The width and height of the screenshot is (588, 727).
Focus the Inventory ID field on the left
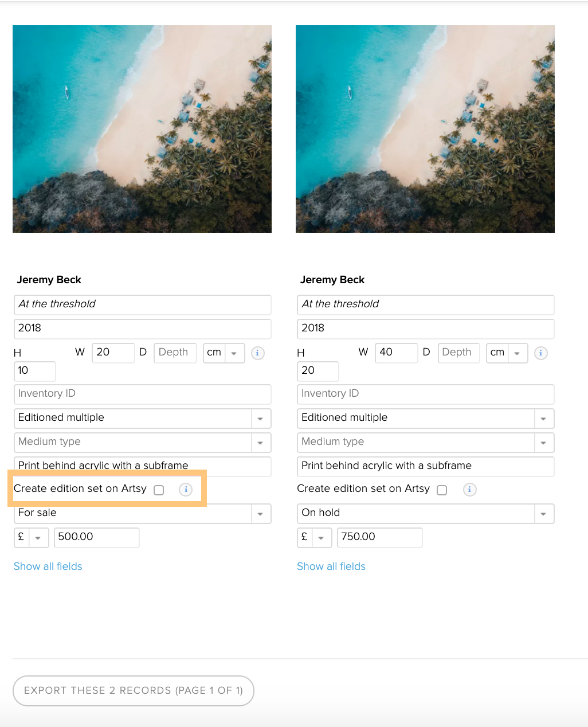pyautogui.click(x=142, y=394)
